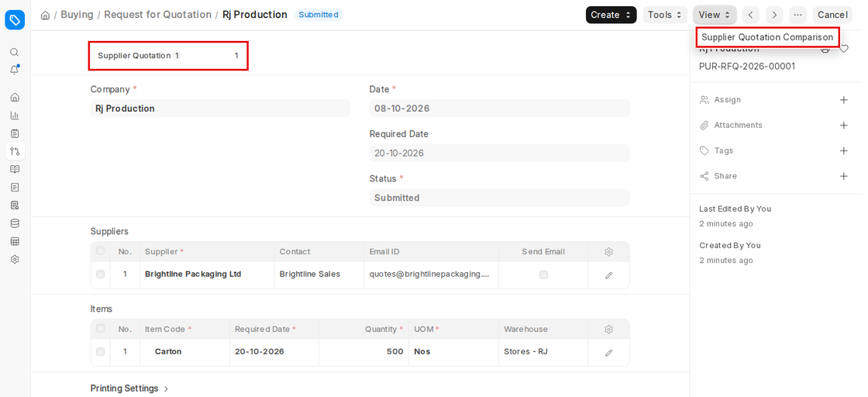This screenshot has width=868, height=397.
Task: Click Attachments in sidebar
Action: tap(738, 125)
